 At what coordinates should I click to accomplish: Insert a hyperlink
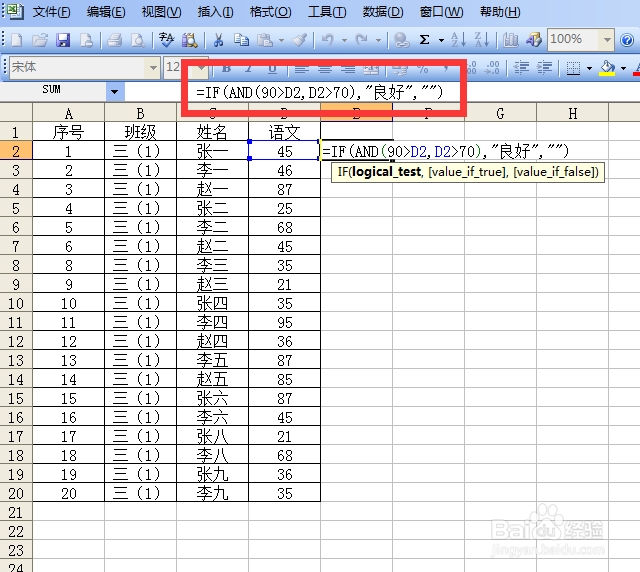tap(402, 40)
